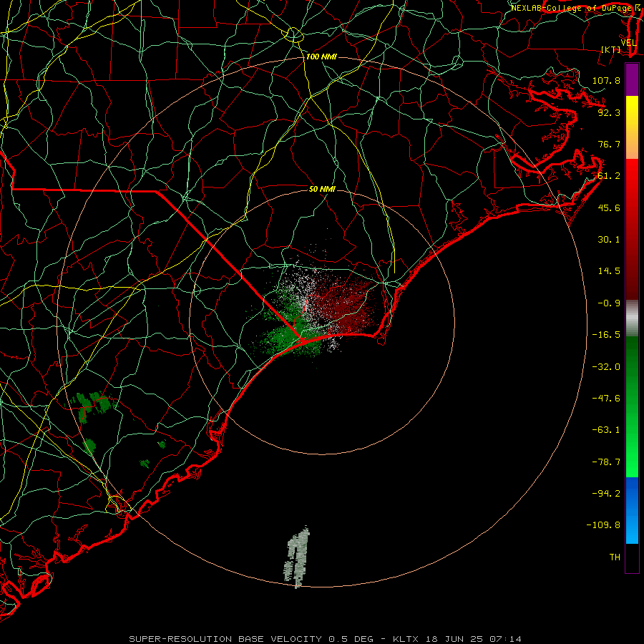The image size is (644, 644).
Task: Pick the purple segment of the color bar
Action: pos(632,79)
